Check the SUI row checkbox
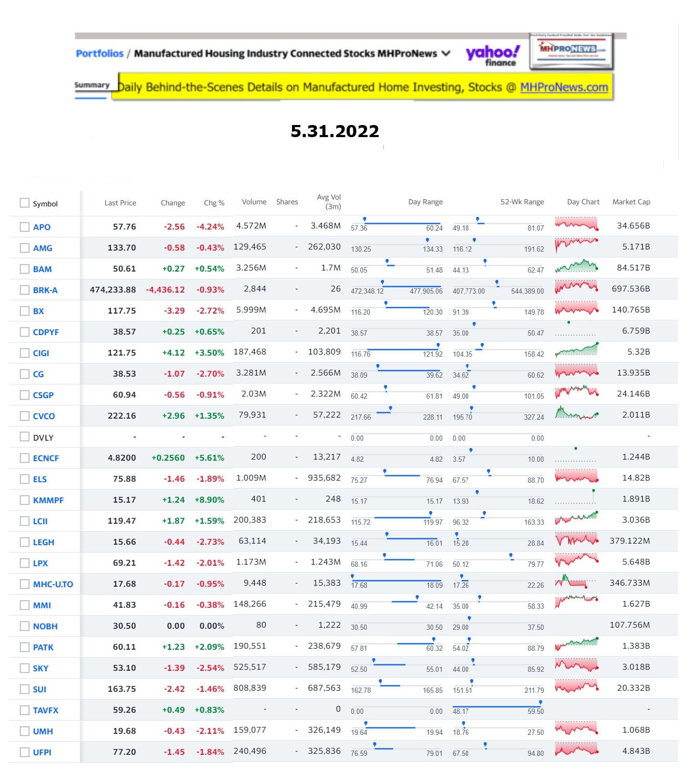Viewport: 700px width, 769px height. click(24, 689)
